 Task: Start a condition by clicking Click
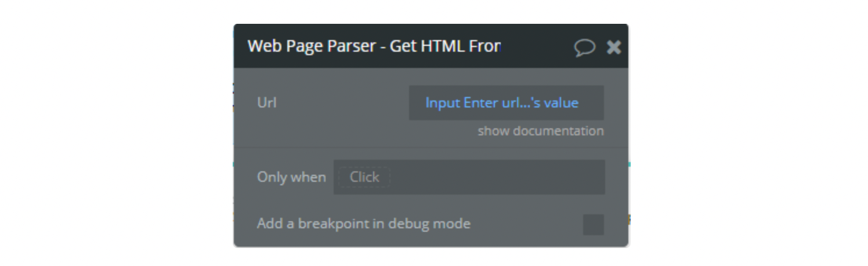coord(364,177)
